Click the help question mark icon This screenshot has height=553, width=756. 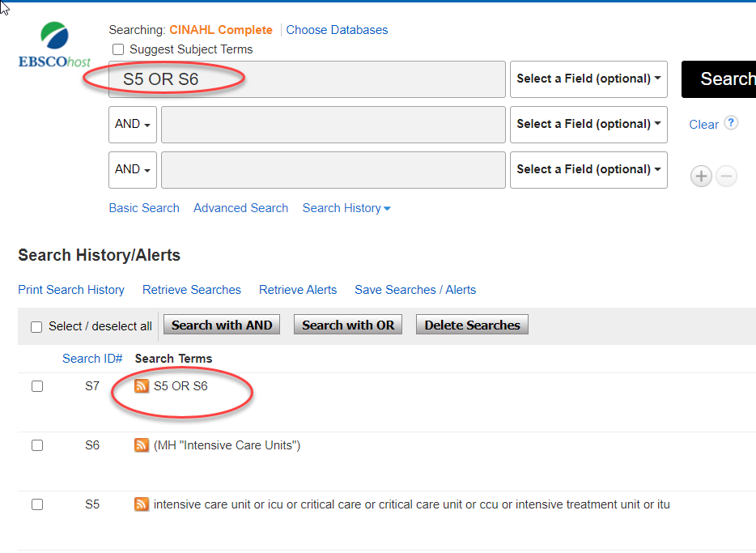click(x=731, y=123)
